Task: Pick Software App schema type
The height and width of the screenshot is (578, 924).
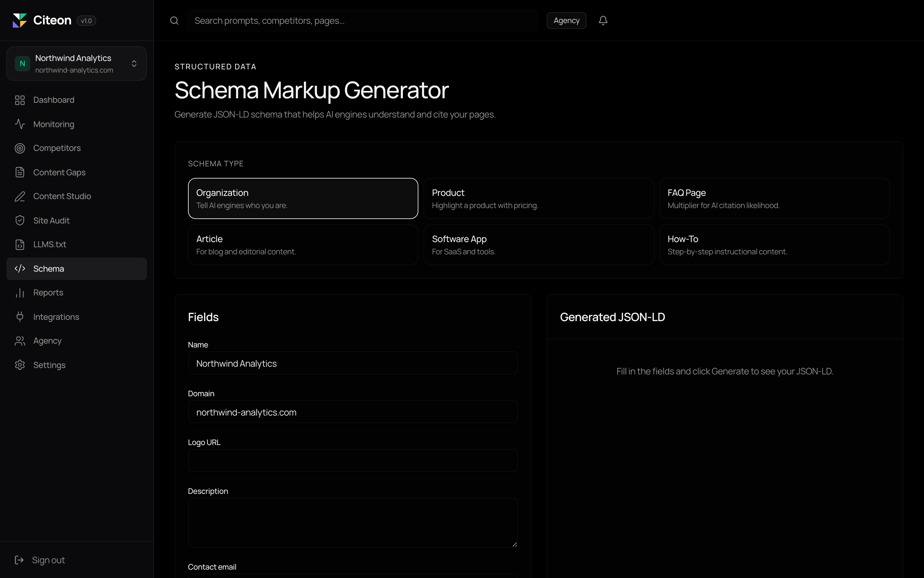Action: (x=539, y=245)
